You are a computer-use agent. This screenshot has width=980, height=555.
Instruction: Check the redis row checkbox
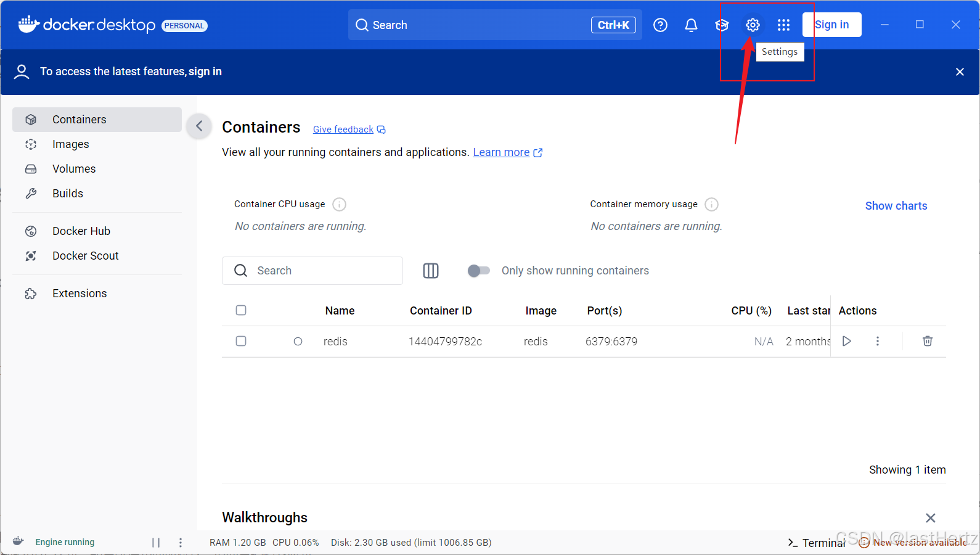(x=241, y=341)
